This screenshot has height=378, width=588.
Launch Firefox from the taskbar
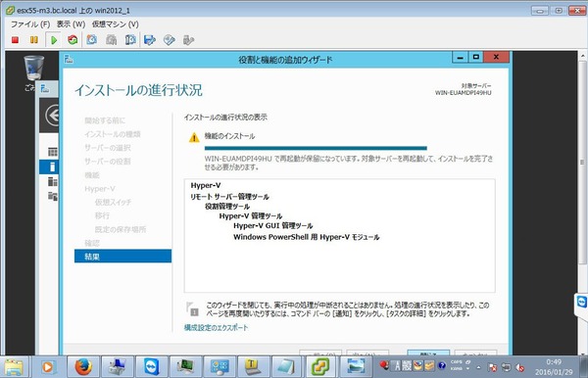click(83, 367)
